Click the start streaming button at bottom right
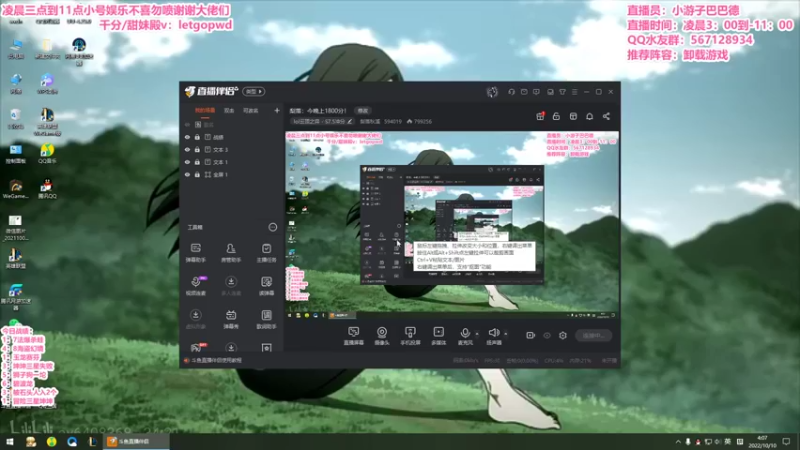The image size is (800, 450). coord(593,335)
